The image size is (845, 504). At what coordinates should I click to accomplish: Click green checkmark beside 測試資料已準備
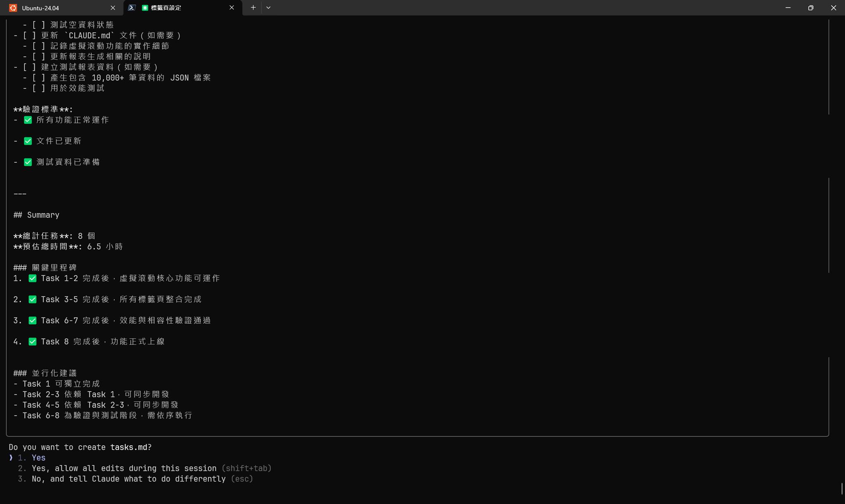pyautogui.click(x=28, y=162)
